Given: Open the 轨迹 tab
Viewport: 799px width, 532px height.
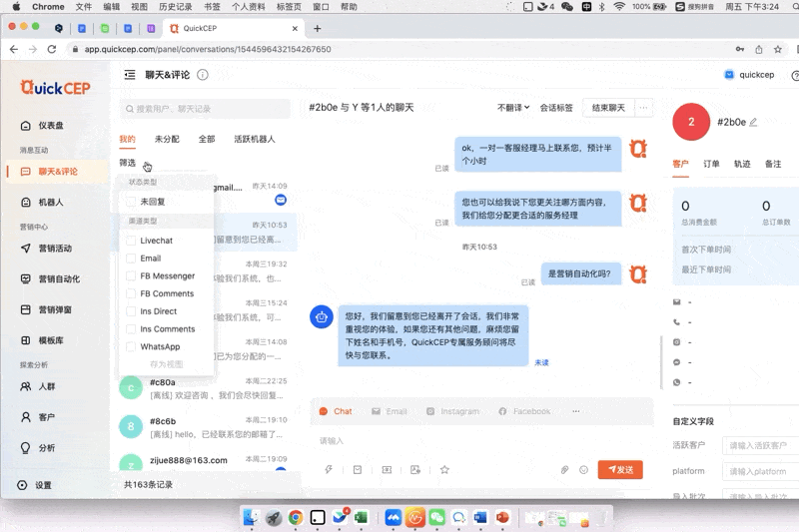Looking at the screenshot, I should 742,164.
